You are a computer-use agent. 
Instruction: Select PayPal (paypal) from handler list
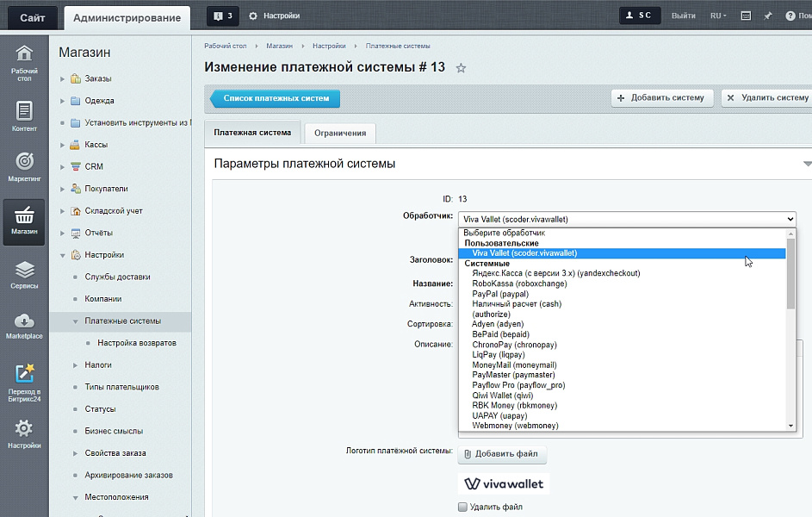coord(500,294)
